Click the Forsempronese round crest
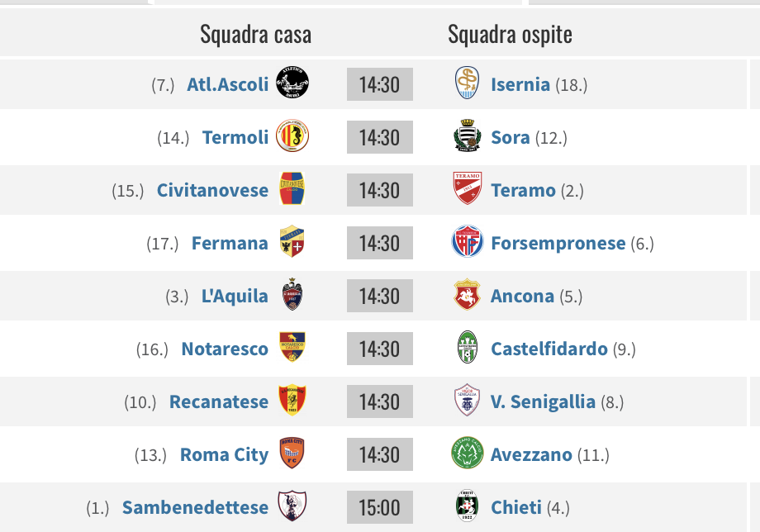 click(468, 241)
